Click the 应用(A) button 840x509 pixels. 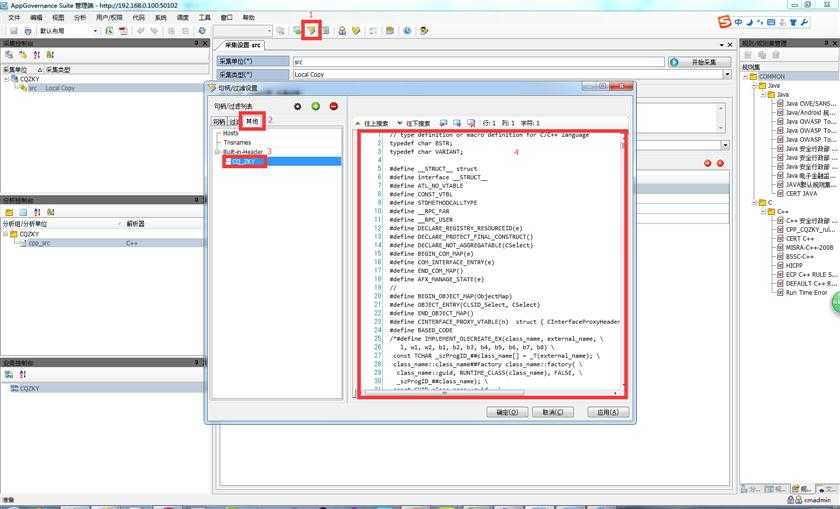tap(608, 412)
